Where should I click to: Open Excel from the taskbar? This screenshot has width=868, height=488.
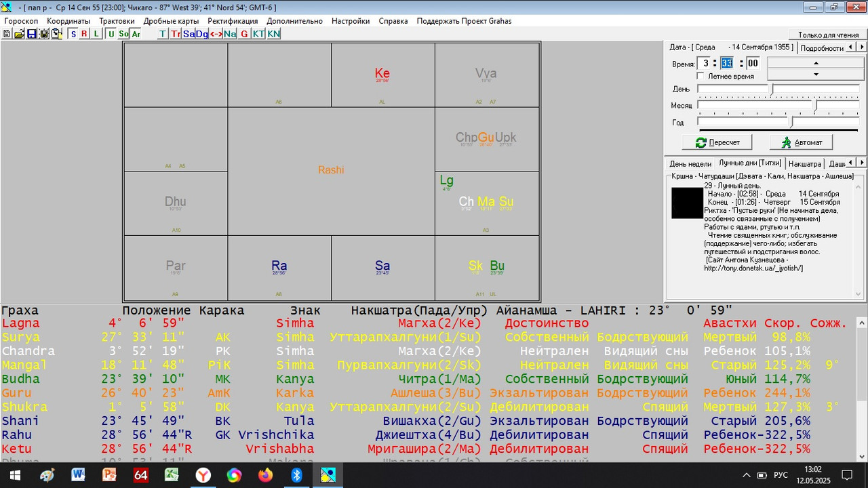[x=172, y=475]
